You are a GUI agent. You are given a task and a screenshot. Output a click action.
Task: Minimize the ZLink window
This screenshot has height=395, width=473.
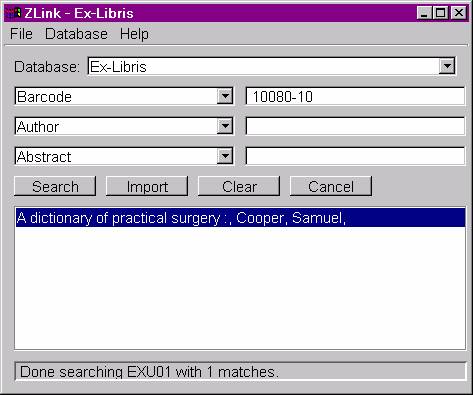(424, 13)
